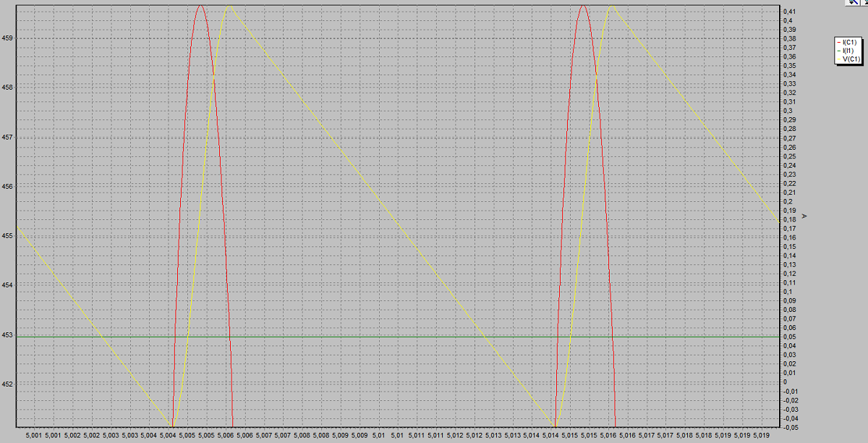
Task: Click the red I(C1) legend line marker
Action: [x=838, y=42]
